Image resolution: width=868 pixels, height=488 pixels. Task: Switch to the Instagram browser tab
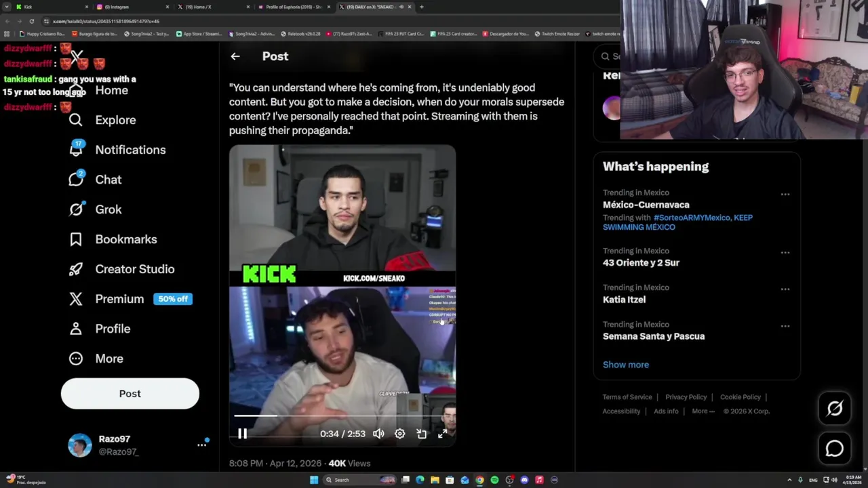(132, 7)
